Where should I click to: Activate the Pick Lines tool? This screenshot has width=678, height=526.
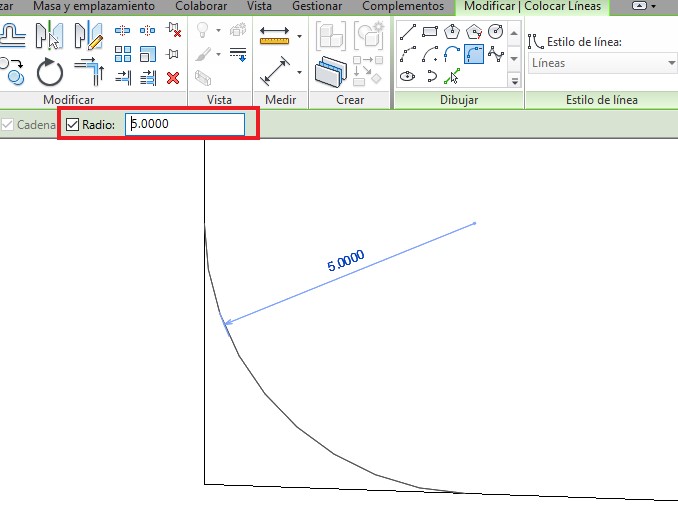(x=452, y=76)
